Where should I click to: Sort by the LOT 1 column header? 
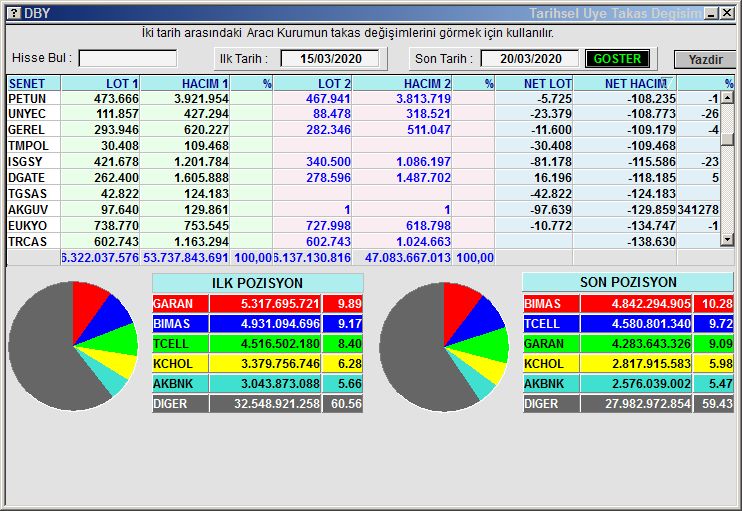(x=100, y=84)
